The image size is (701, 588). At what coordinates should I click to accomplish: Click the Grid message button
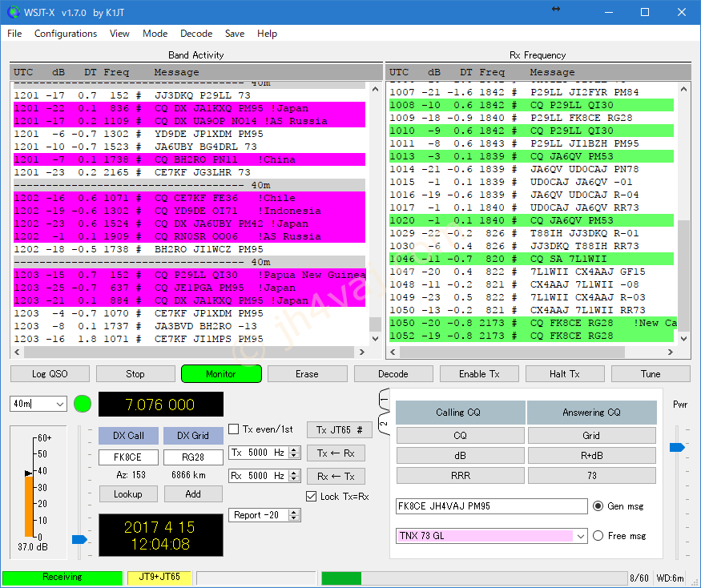(591, 436)
